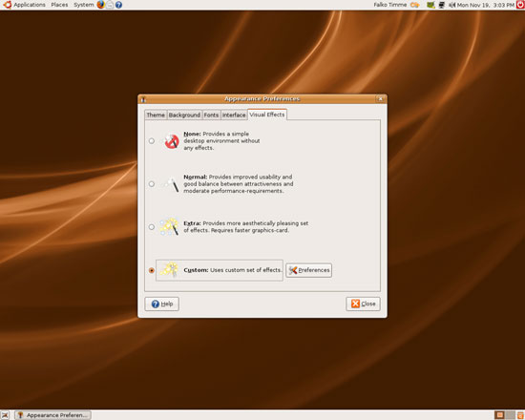Open custom effects Preferences button

click(308, 270)
